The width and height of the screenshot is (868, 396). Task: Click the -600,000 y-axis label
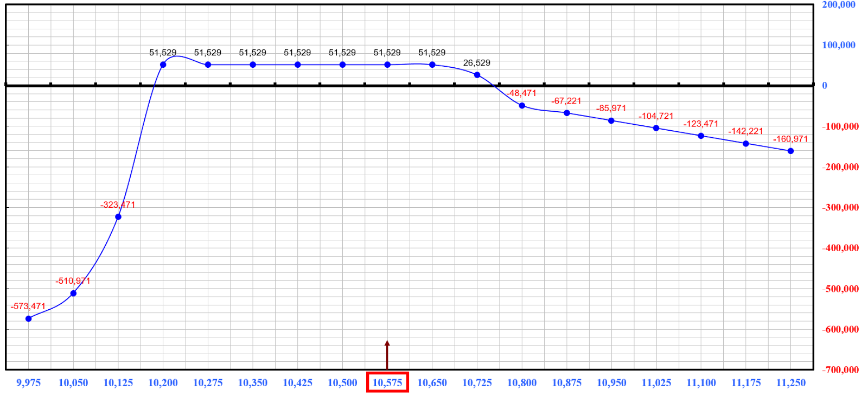840,329
